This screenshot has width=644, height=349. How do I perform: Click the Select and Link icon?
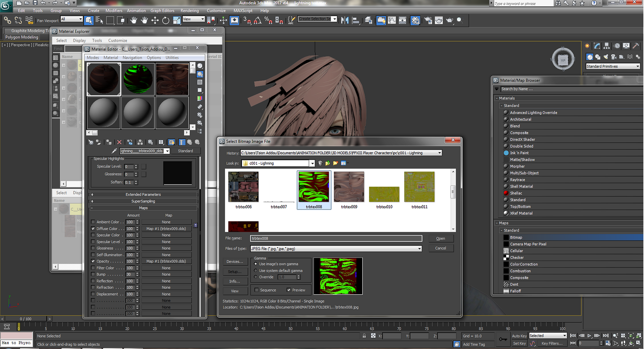[x=7, y=20]
